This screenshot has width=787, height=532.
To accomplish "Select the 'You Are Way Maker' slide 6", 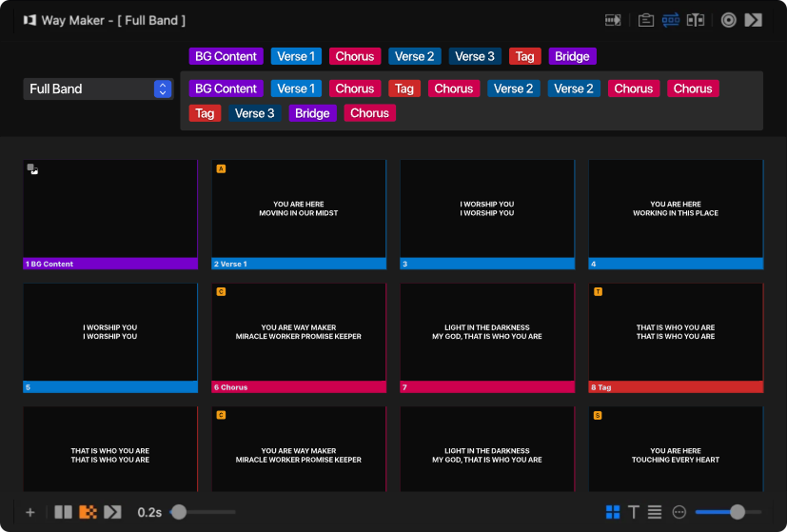I will 299,332.
